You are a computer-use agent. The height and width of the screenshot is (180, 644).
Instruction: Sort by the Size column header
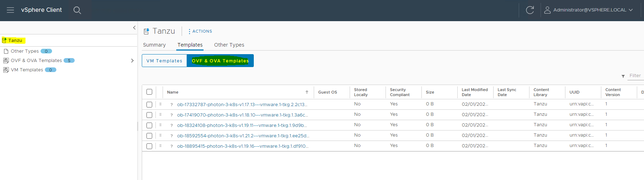click(430, 92)
